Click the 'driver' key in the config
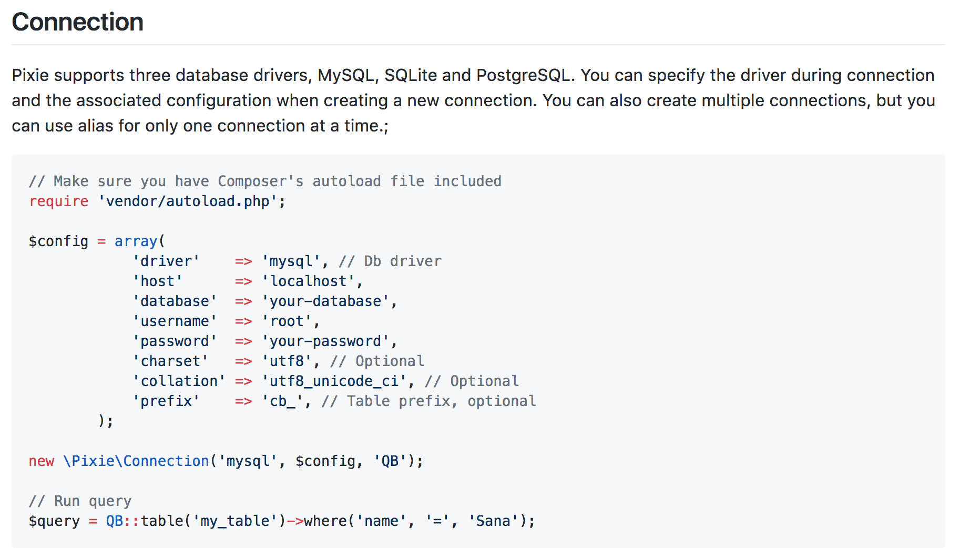Screen dimensions: 980x548 (x=166, y=261)
